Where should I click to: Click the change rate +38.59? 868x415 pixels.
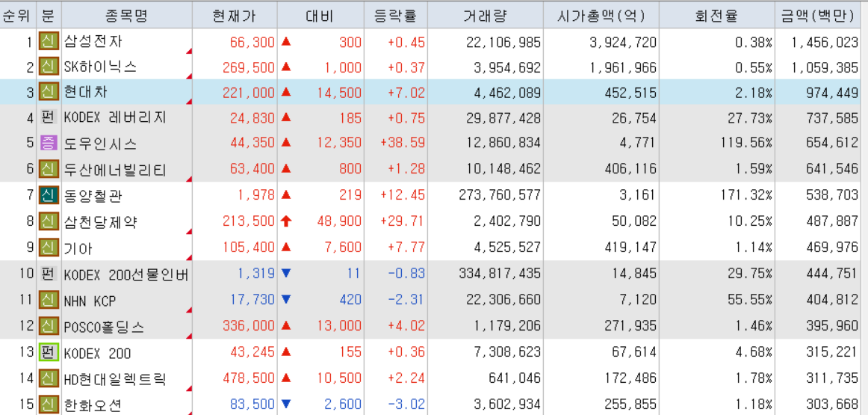[403, 143]
